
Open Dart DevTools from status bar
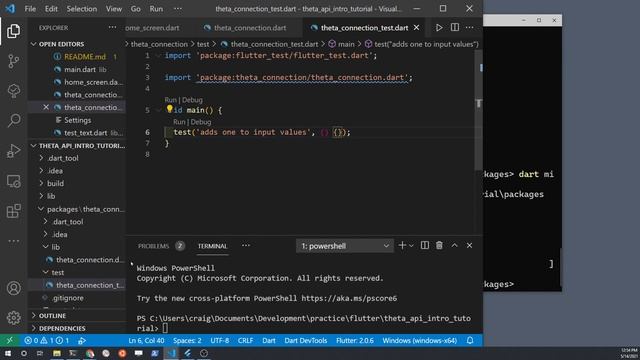306,340
